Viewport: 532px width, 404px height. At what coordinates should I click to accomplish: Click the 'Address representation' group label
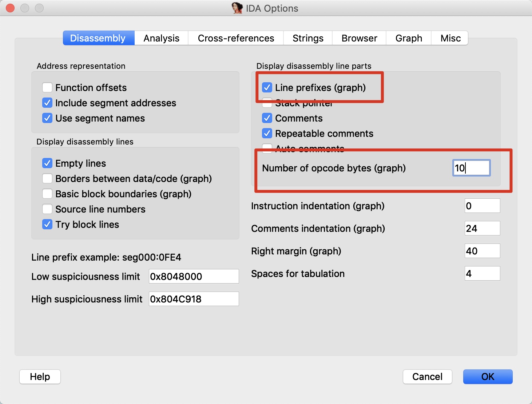[81, 66]
